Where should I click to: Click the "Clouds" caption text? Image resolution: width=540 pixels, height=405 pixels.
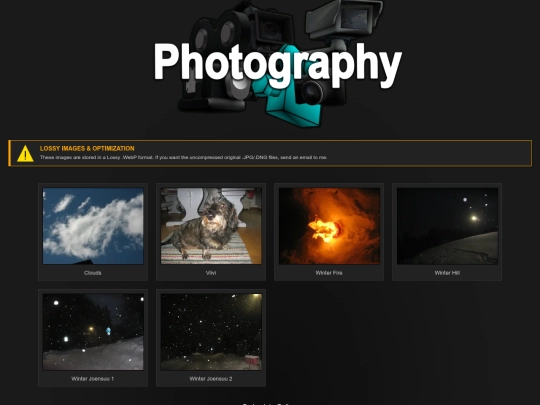pos(93,273)
